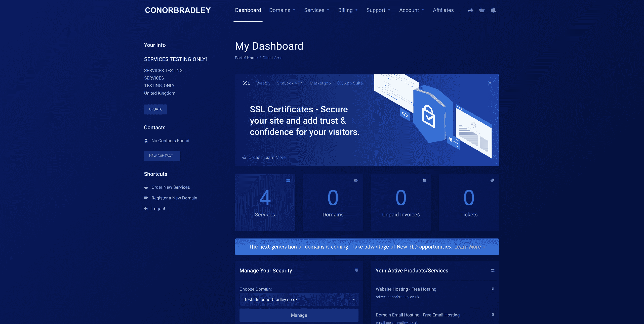The width and height of the screenshot is (644, 324).
Task: Click the Tickets tile tag icon
Action: [x=492, y=180]
